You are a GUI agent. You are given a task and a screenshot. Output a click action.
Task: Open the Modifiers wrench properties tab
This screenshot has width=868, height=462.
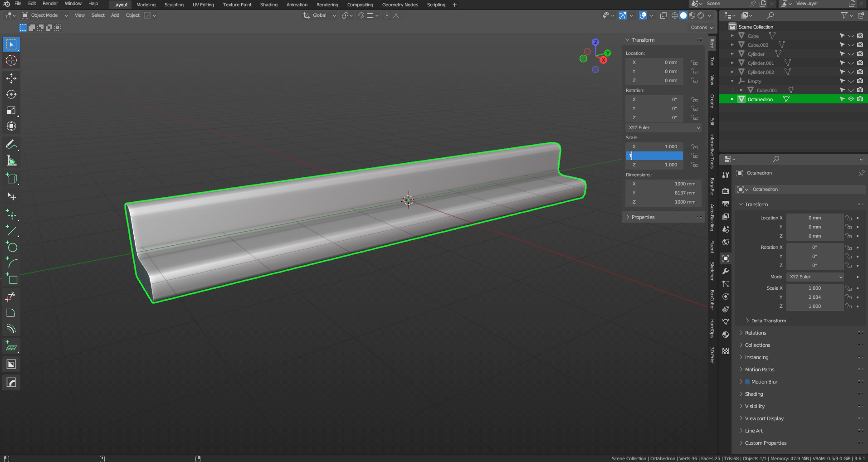tap(726, 271)
